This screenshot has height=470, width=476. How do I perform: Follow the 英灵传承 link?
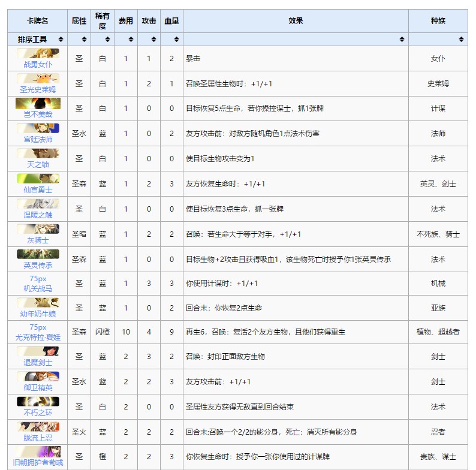click(38, 266)
